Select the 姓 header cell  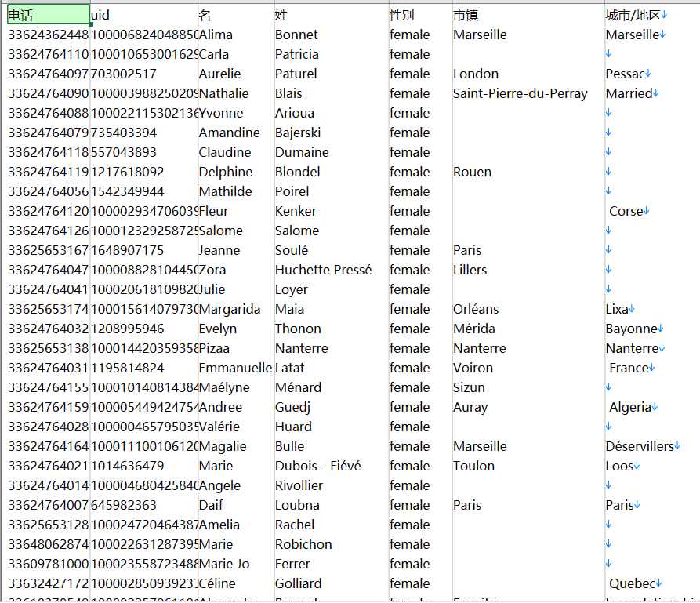tap(332, 15)
